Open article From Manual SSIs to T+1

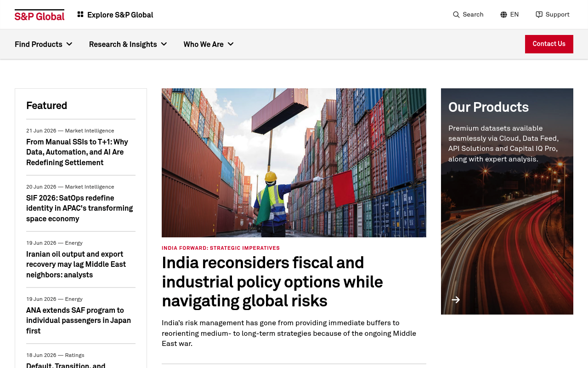[77, 152]
